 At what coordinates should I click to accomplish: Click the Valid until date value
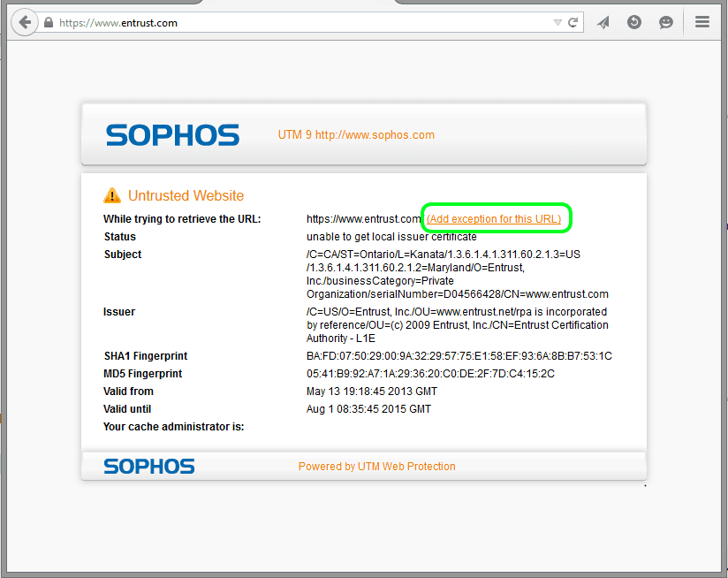pyautogui.click(x=368, y=409)
